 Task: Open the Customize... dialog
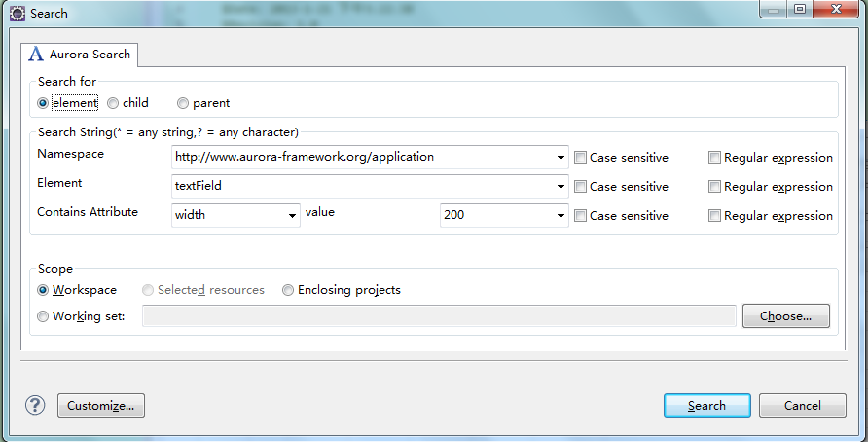pos(101,406)
